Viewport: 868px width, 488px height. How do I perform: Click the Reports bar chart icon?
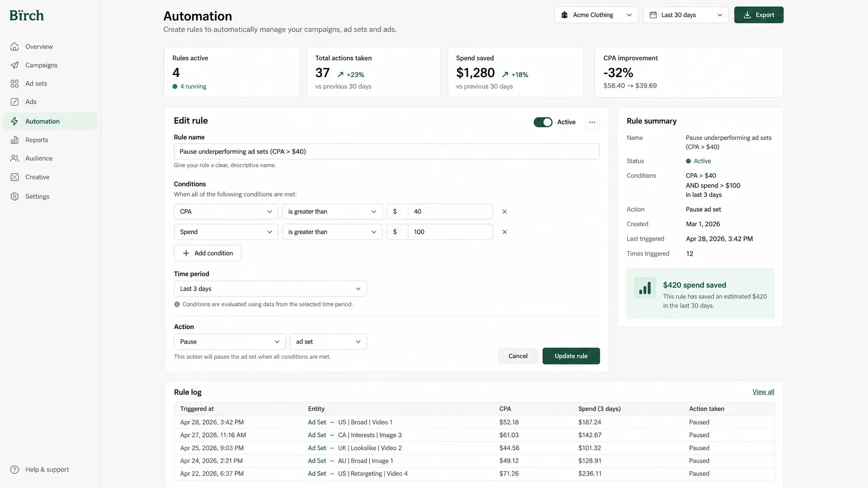tap(15, 140)
